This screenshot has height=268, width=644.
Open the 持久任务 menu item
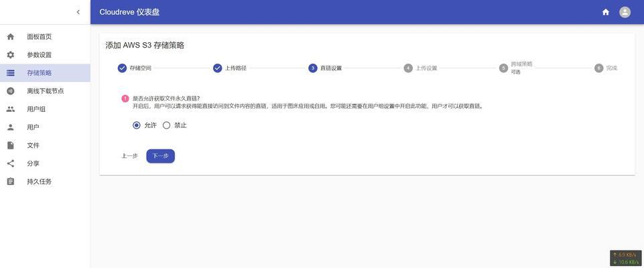(x=45, y=181)
